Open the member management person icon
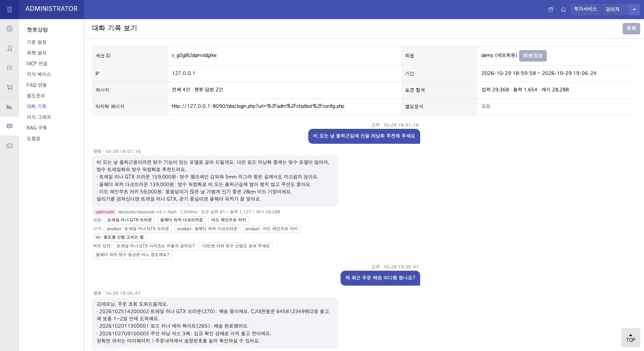Image resolution: width=644 pixels, height=351 pixels. point(10,48)
